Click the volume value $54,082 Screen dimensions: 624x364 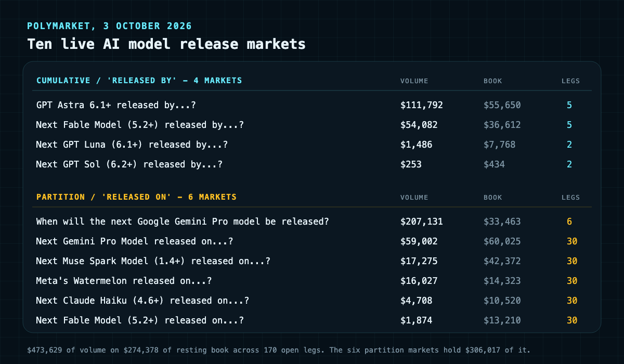[419, 125]
